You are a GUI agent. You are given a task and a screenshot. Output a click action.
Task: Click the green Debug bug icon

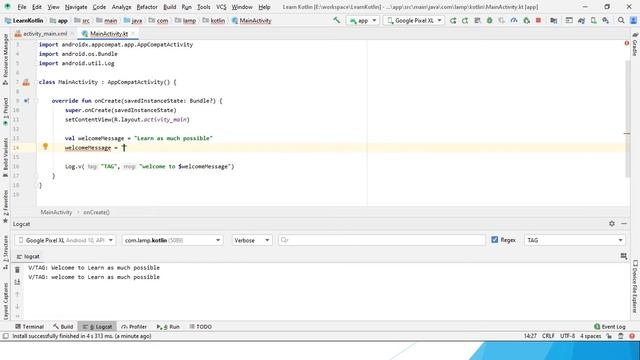tap(489, 20)
